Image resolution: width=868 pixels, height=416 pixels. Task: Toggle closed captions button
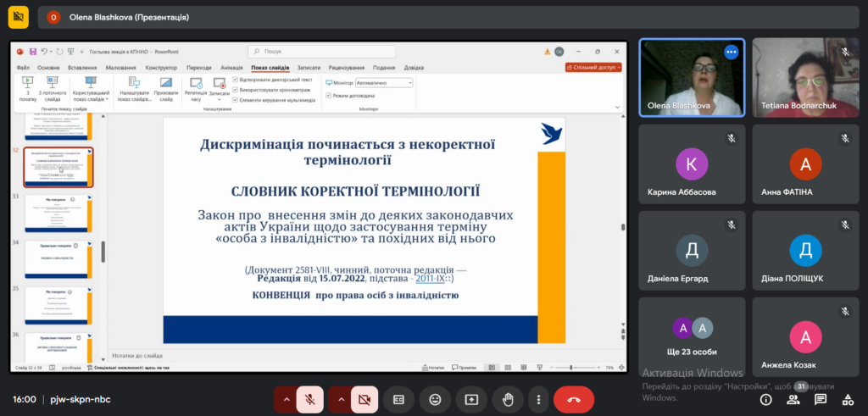click(398, 399)
